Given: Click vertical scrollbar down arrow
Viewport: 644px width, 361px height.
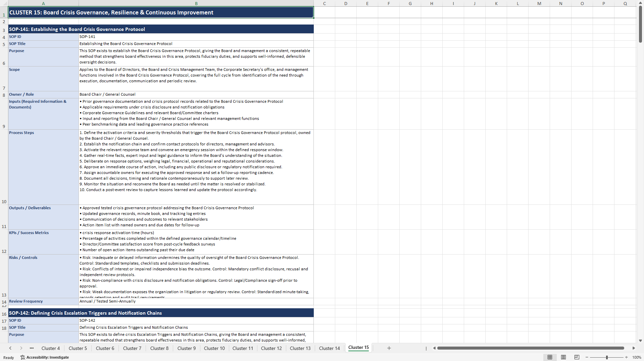Looking at the screenshot, I should point(640,341).
